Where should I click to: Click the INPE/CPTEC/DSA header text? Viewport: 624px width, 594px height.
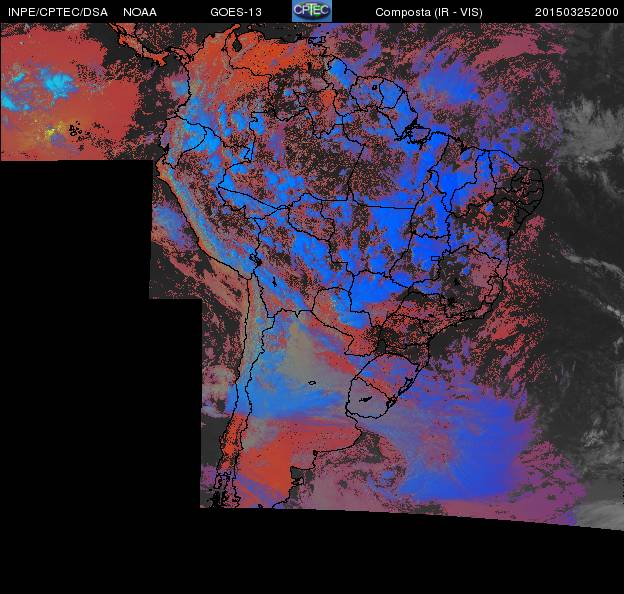coord(58,12)
